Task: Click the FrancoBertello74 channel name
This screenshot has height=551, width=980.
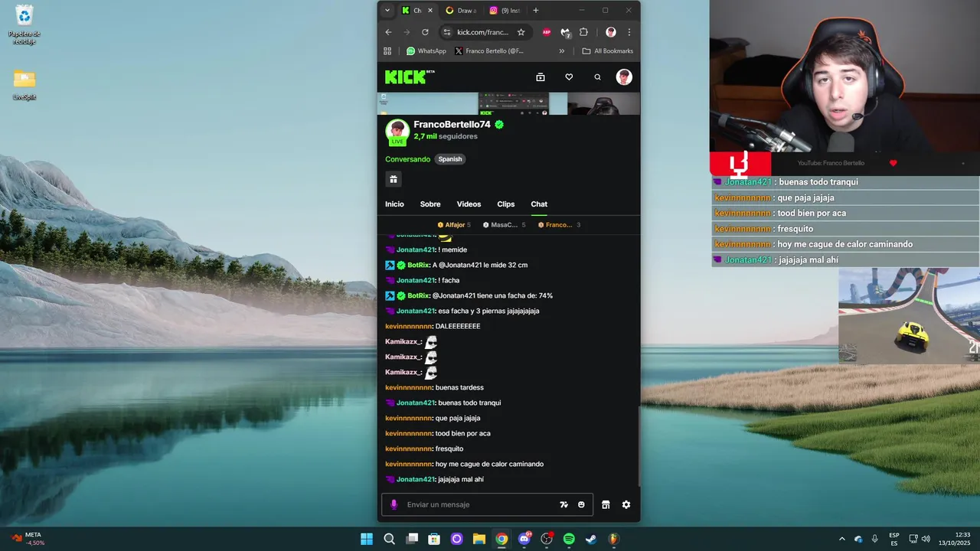Action: 452,125
